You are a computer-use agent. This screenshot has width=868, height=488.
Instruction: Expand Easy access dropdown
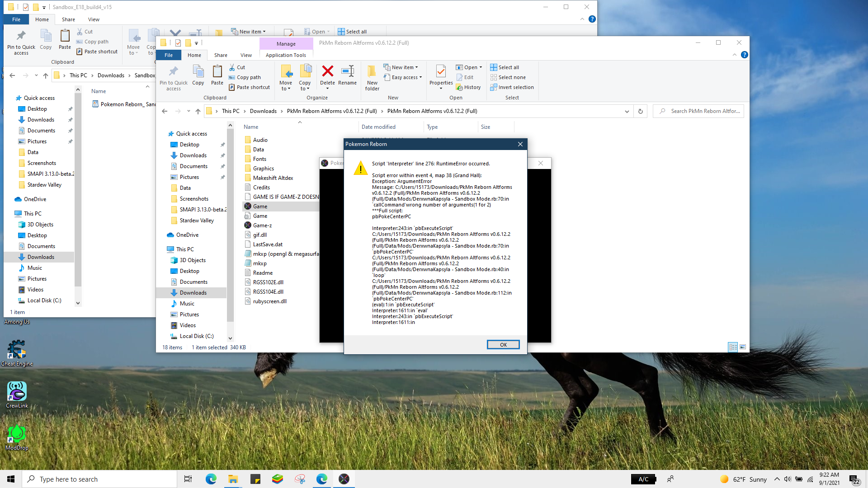(402, 77)
